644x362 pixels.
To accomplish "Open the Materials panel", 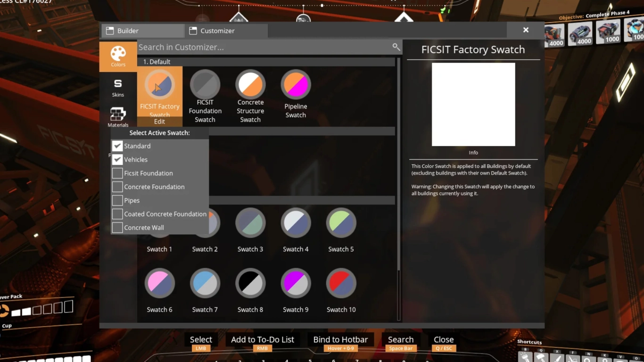I will coord(117,117).
